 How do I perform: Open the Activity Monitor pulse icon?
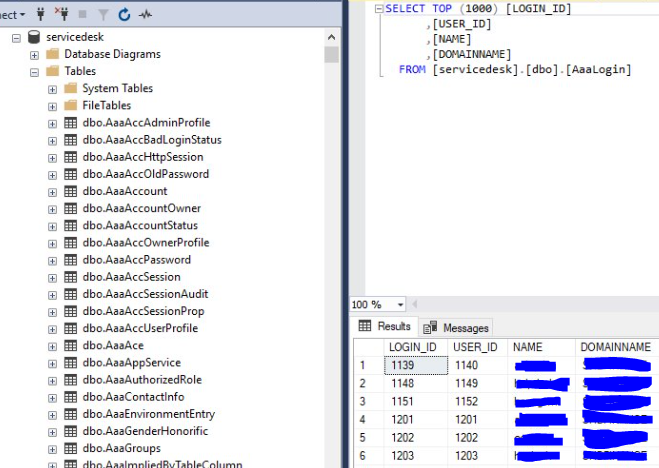tap(145, 15)
